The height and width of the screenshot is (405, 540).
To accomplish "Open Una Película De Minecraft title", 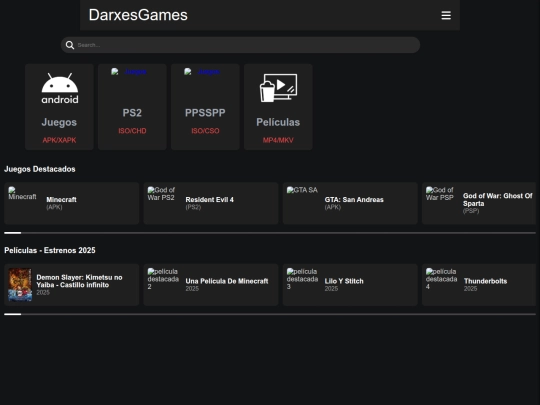I will coord(227,281).
